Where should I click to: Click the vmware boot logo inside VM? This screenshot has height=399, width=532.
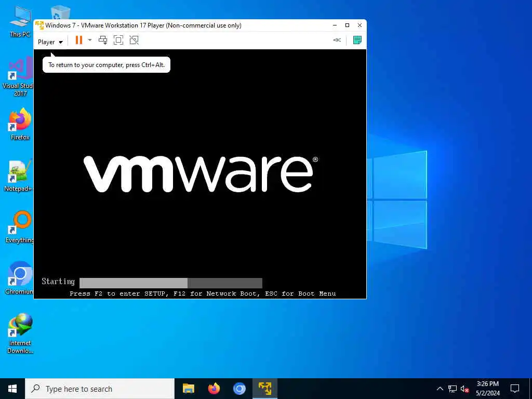pos(201,174)
